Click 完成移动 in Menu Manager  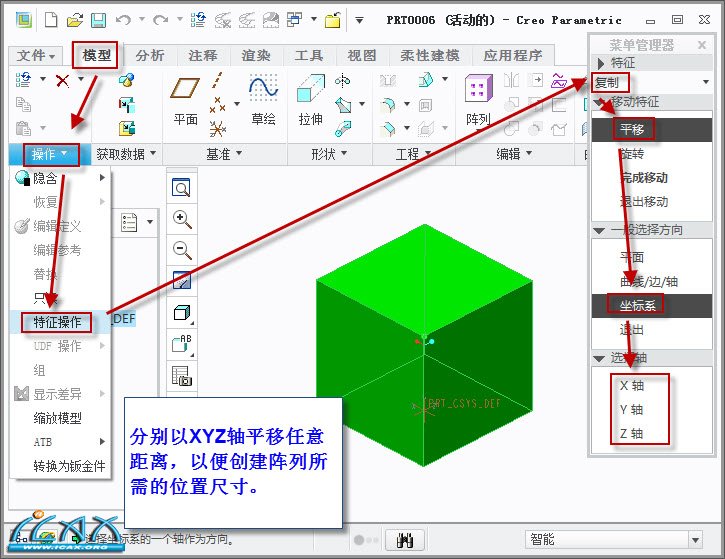(644, 178)
